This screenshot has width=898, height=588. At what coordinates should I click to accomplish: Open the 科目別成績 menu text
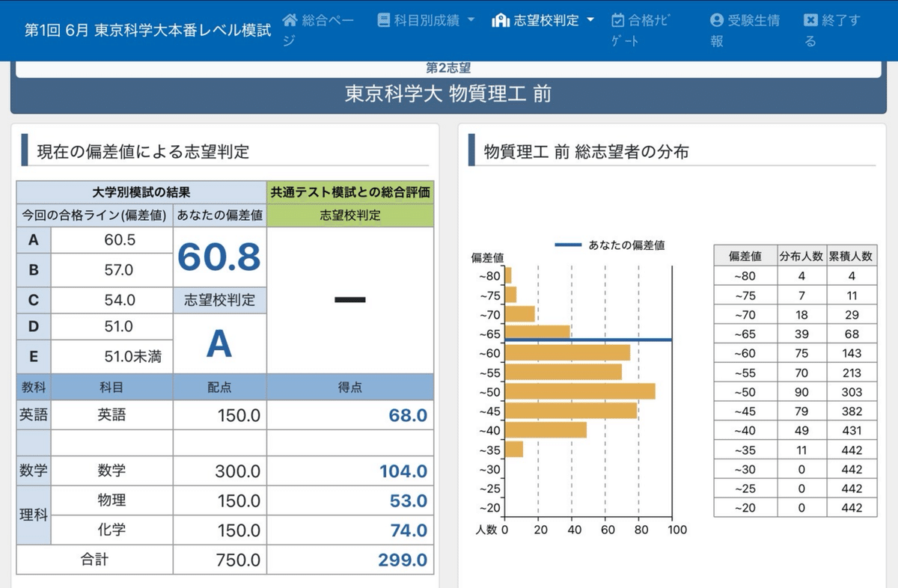pyautogui.click(x=427, y=20)
